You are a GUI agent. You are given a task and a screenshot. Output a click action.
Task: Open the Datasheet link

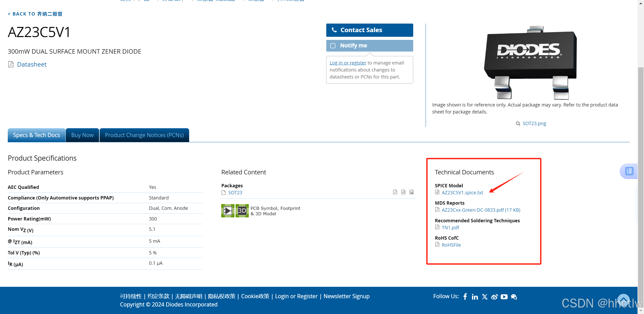(32, 64)
